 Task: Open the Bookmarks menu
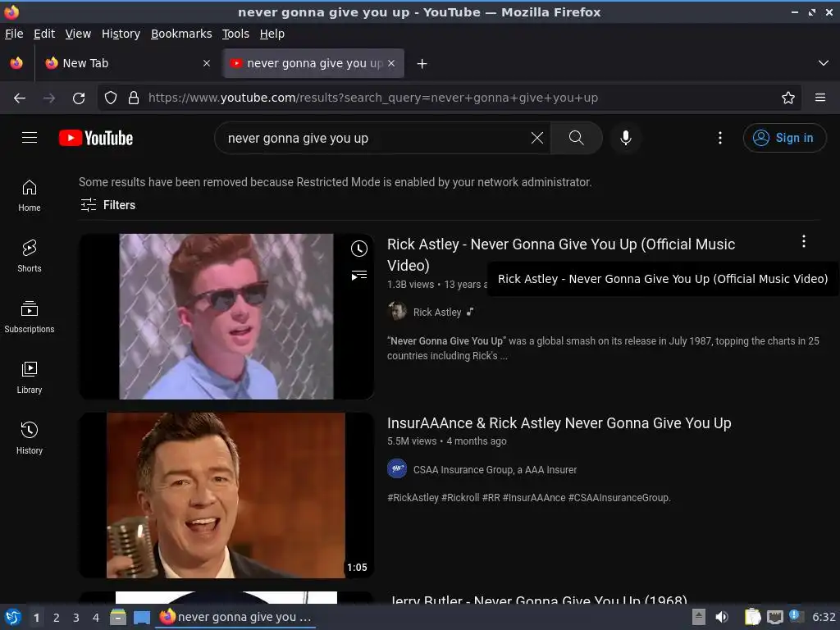(x=181, y=34)
